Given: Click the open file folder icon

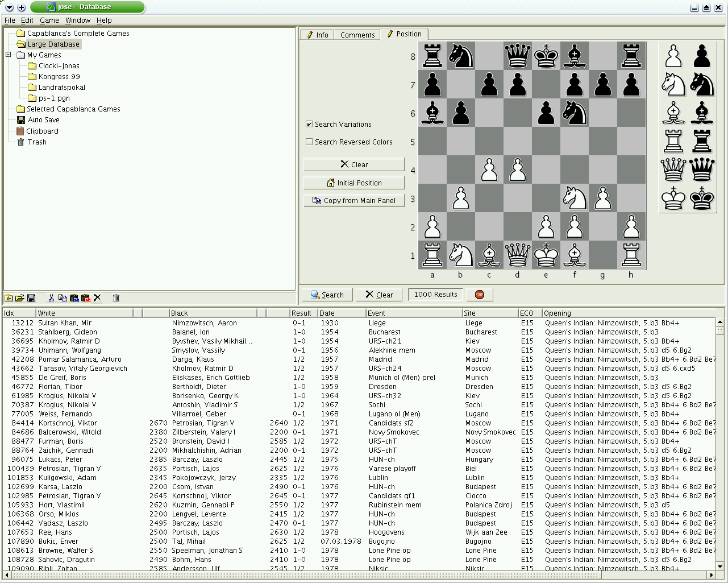Looking at the screenshot, I should point(20,298).
